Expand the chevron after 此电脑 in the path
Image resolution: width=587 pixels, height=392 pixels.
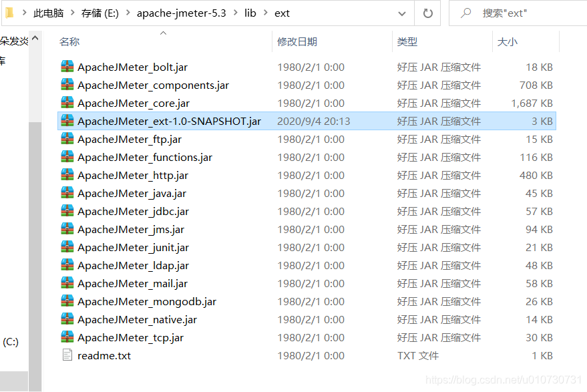72,13
